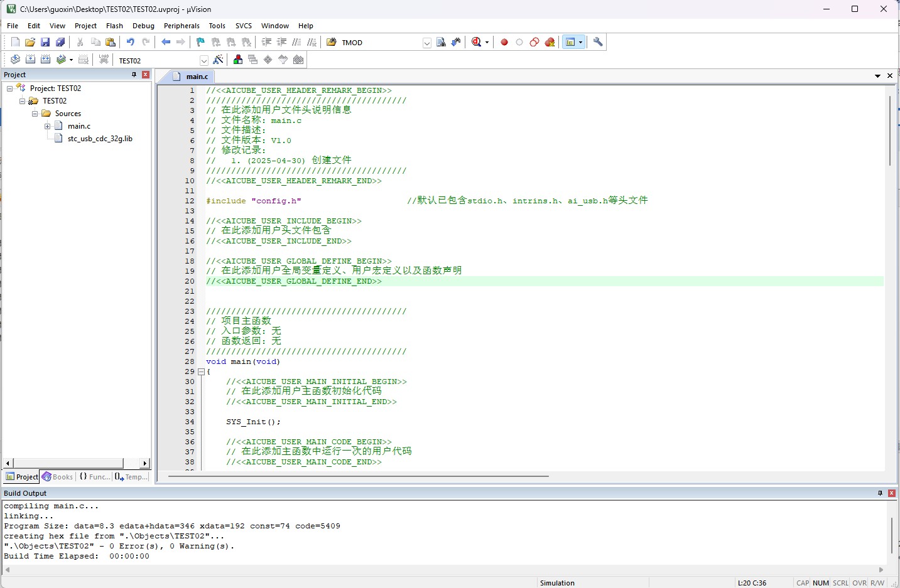Open the TMOD find dropdown

point(427,43)
